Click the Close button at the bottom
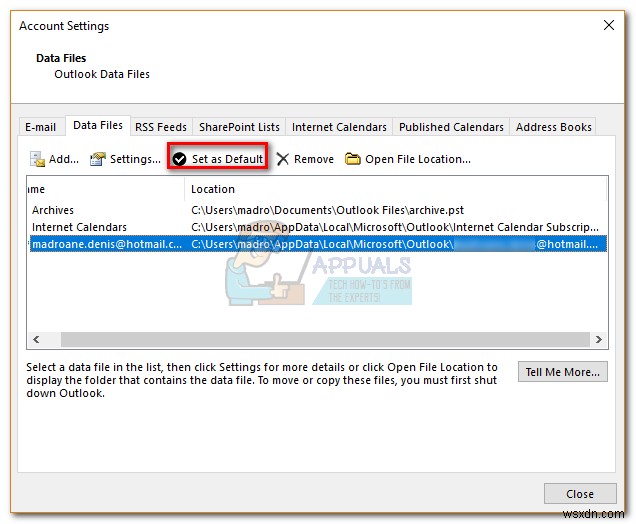Screen dimensions: 636x524 pyautogui.click(x=580, y=494)
